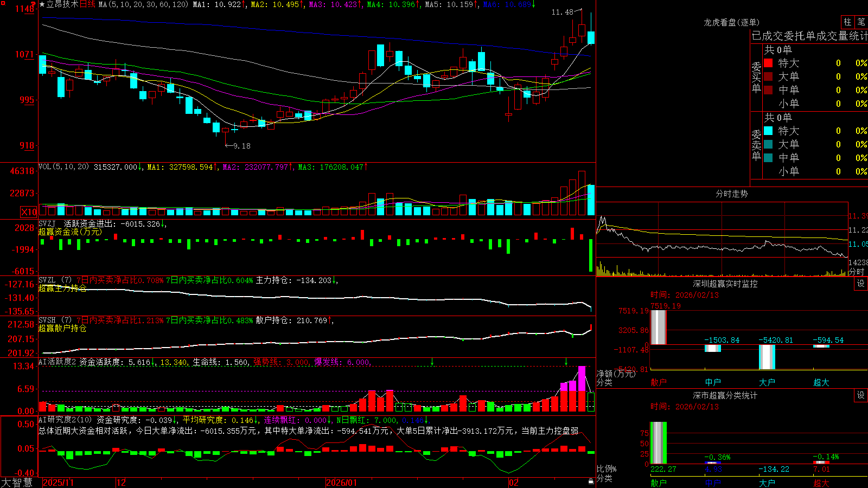Click the SVZL (7) indicator label
Viewport: 868px width, 488px height.
click(55, 280)
